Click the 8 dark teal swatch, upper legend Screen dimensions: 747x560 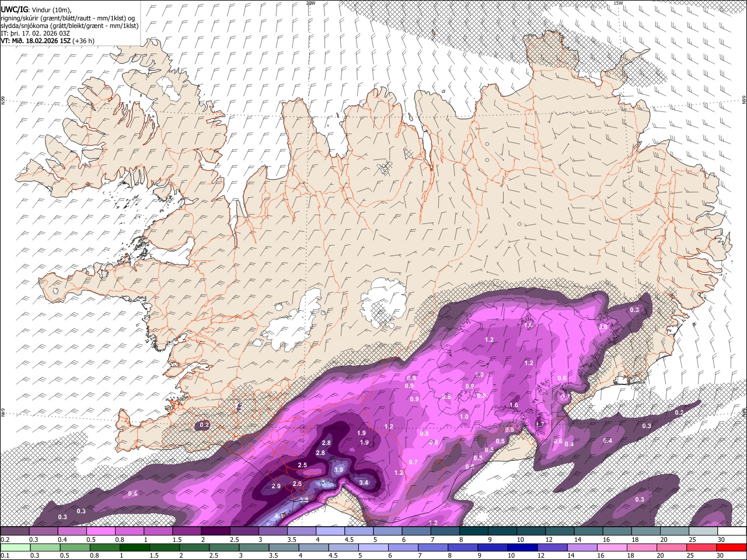click(x=474, y=531)
